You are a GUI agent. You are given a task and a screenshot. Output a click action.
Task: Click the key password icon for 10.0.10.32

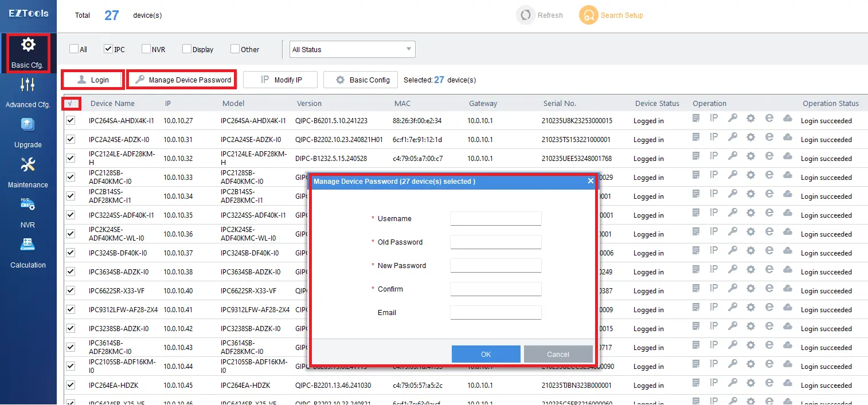pyautogui.click(x=733, y=156)
